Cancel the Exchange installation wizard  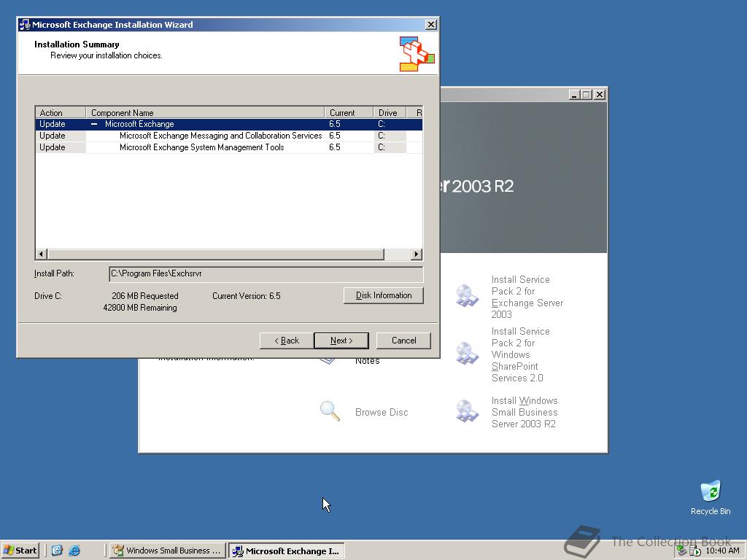click(x=403, y=341)
